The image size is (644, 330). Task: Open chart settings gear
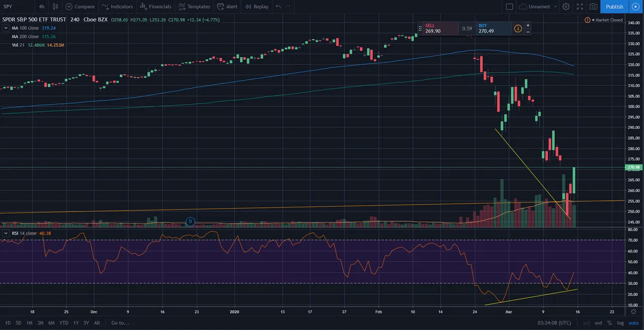point(566,7)
